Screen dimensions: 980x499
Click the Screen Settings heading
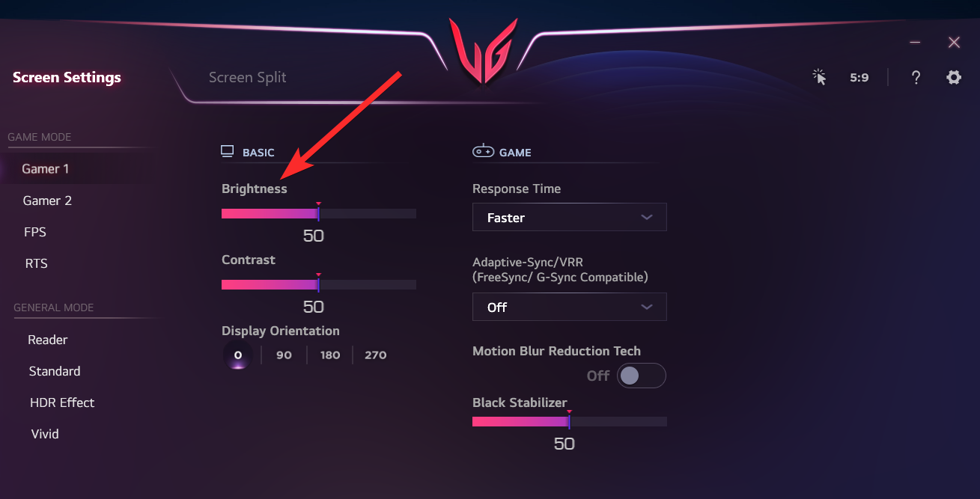click(67, 77)
